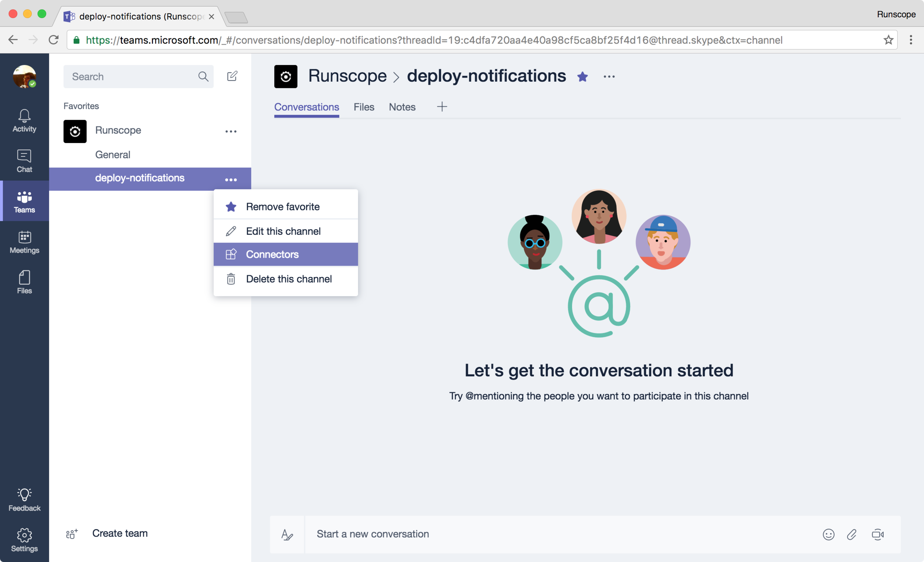Click the Create team link

click(120, 533)
